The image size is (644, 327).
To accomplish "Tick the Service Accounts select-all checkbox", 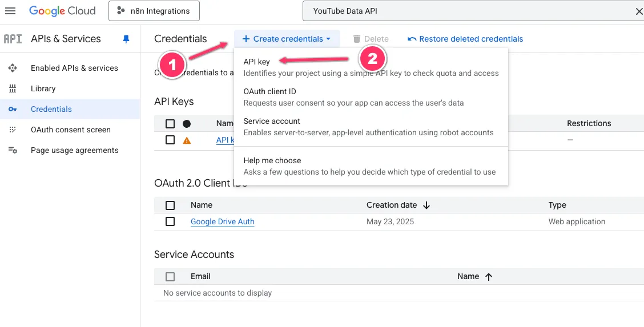I will 170,277.
